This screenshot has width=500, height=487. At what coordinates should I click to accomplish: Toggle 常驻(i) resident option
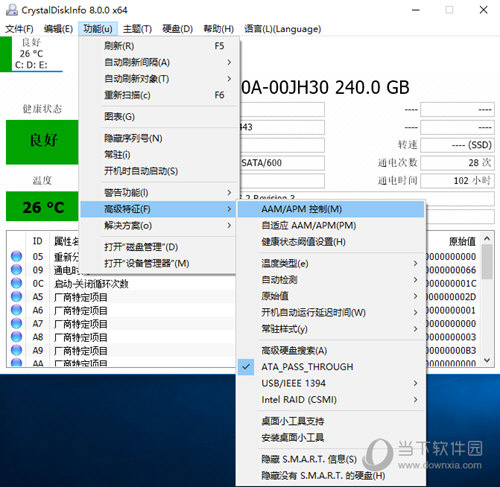pyautogui.click(x=159, y=154)
